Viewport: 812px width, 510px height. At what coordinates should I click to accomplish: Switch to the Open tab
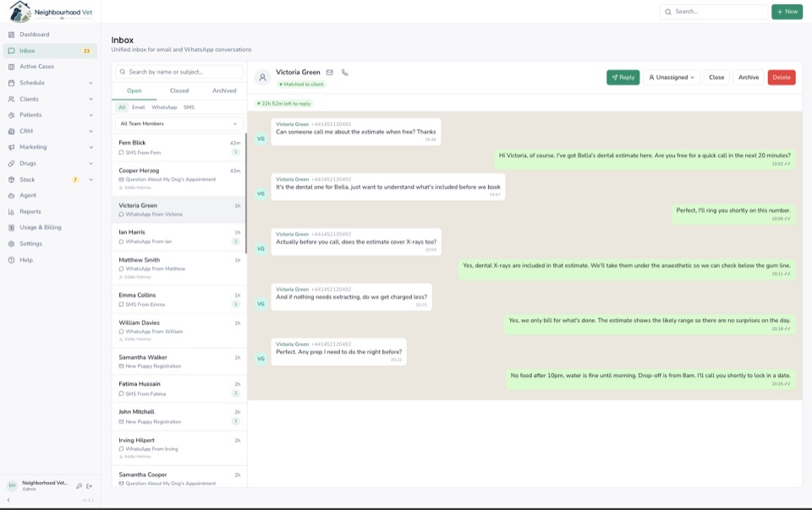coord(134,90)
